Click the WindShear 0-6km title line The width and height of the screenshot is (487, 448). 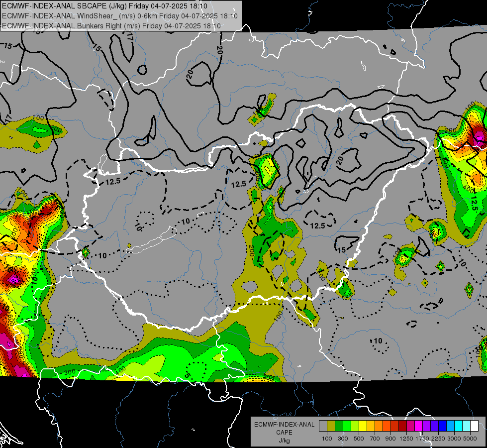120,16
